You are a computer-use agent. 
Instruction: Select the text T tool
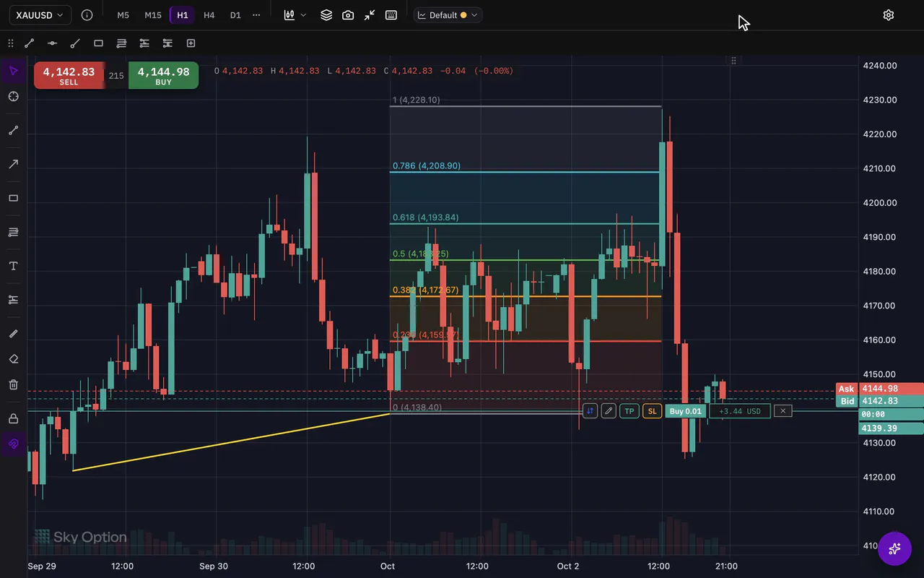click(x=13, y=266)
